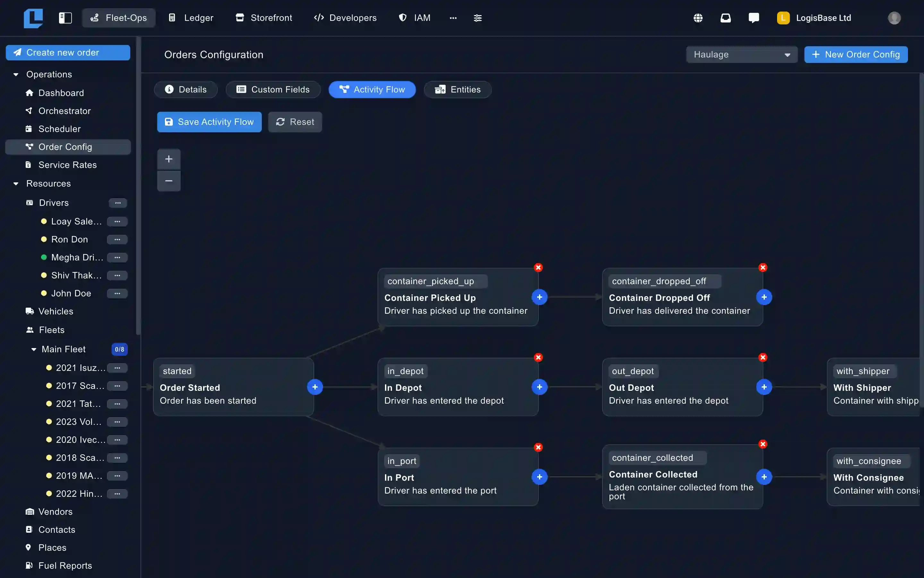Switch to the Custom Fields tab

273,90
